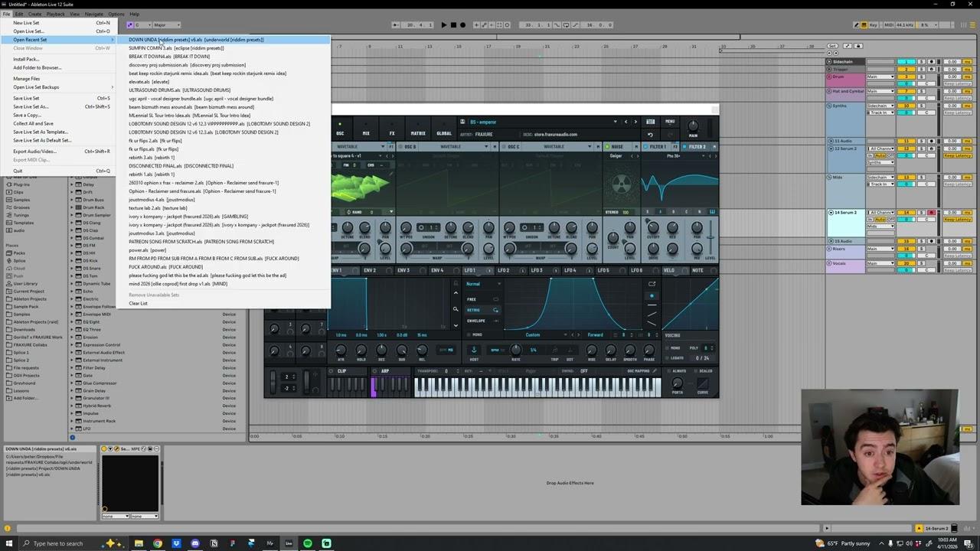This screenshot has height=551, width=980.
Task: Click the Record button in transport
Action: click(462, 25)
